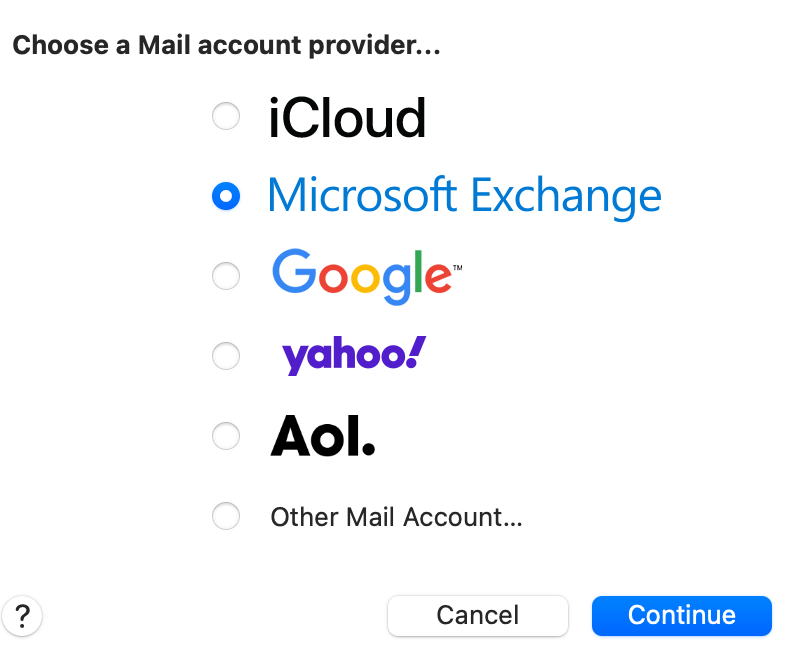Choose the Other Mail Account radio button

click(x=226, y=516)
